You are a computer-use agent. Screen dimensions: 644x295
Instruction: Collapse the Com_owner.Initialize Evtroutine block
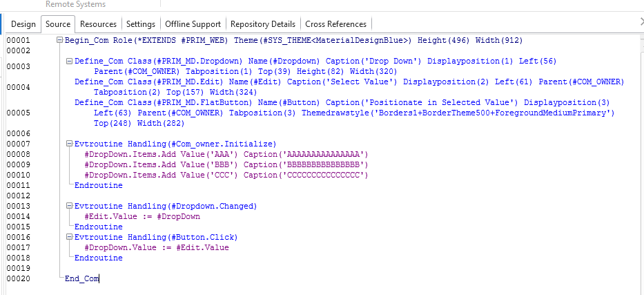(70, 144)
